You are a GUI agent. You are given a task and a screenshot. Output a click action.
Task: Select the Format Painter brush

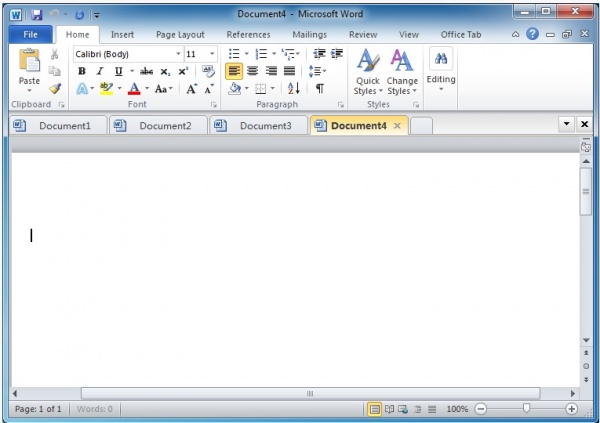click(x=55, y=89)
